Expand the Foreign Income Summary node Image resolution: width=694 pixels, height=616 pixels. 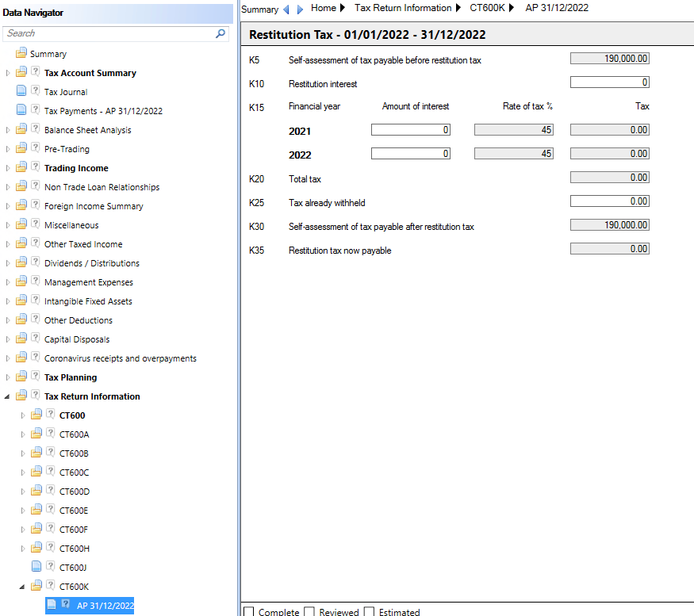tap(7, 206)
